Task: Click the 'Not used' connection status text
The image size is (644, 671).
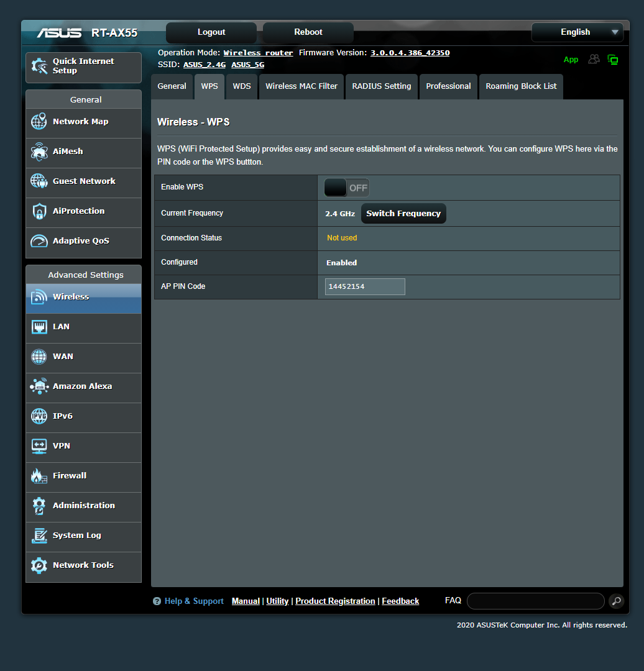Action: pos(342,238)
